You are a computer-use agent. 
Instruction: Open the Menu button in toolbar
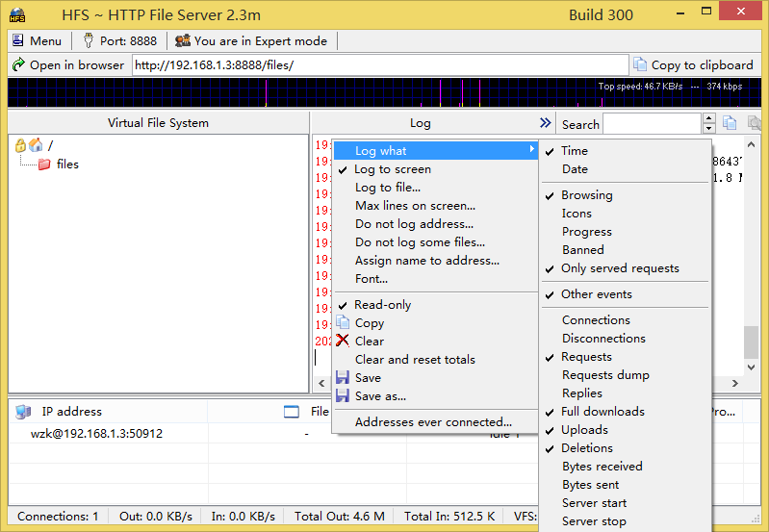tap(38, 40)
